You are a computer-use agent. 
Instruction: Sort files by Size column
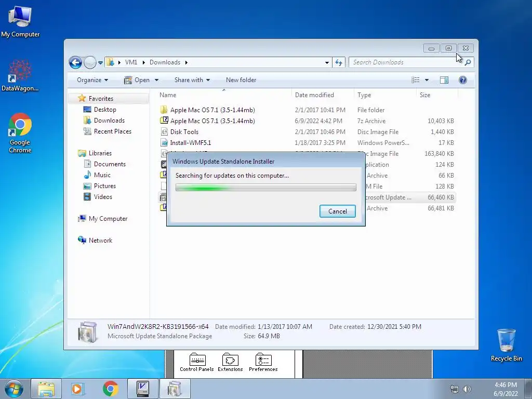[437, 95]
